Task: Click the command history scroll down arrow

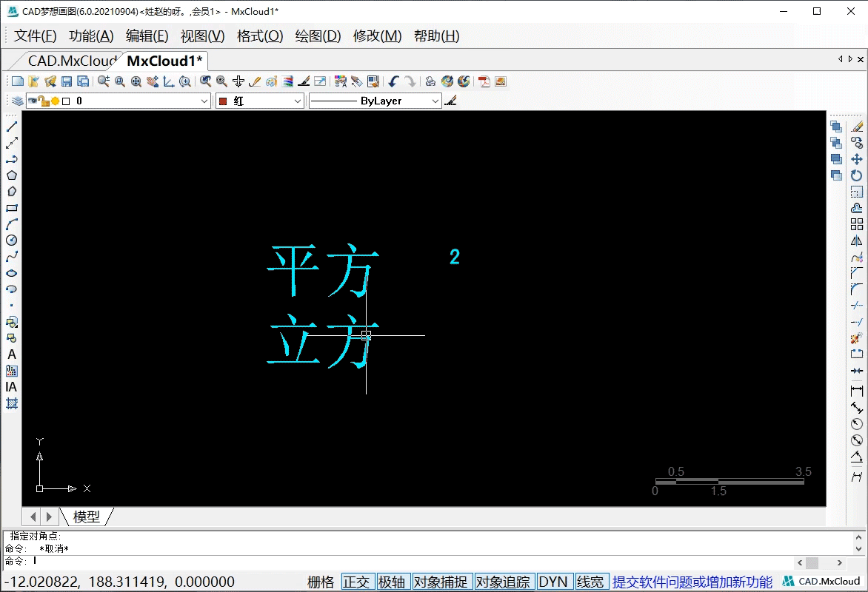Action: click(858, 549)
